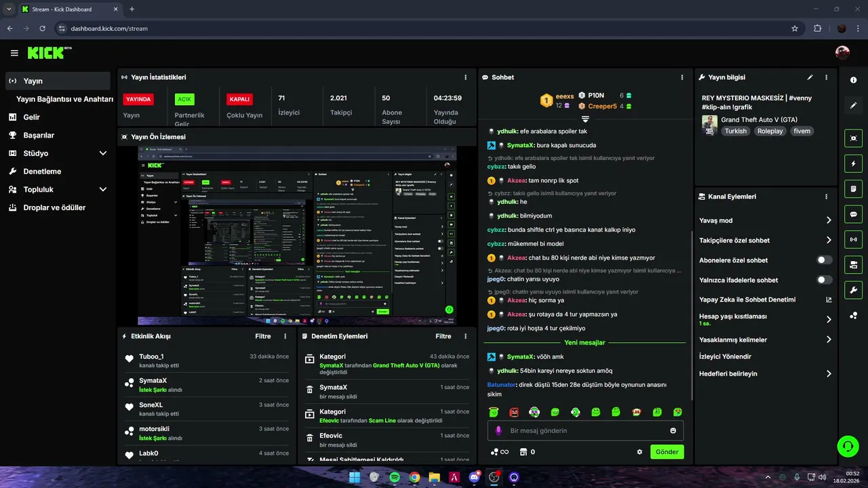Toggle the wrench rail icon

point(853,290)
